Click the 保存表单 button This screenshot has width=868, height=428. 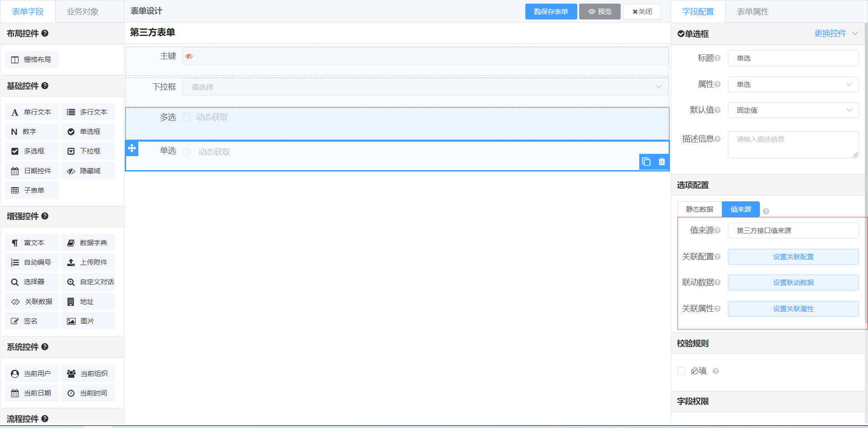551,12
